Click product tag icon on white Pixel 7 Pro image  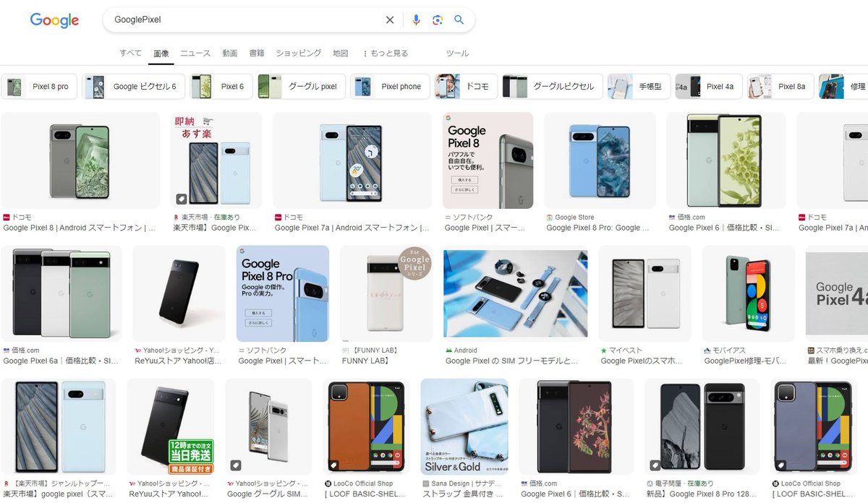[x=235, y=465]
